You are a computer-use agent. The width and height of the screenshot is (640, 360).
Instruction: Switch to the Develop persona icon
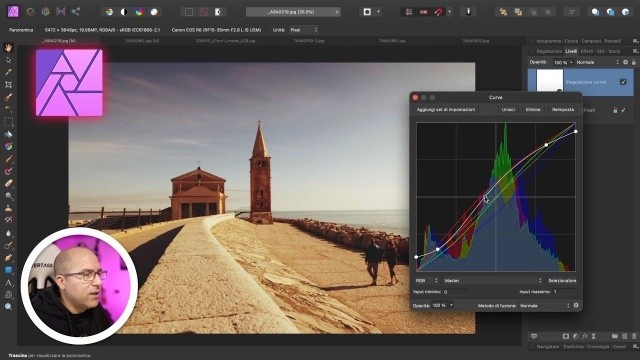tap(45, 12)
